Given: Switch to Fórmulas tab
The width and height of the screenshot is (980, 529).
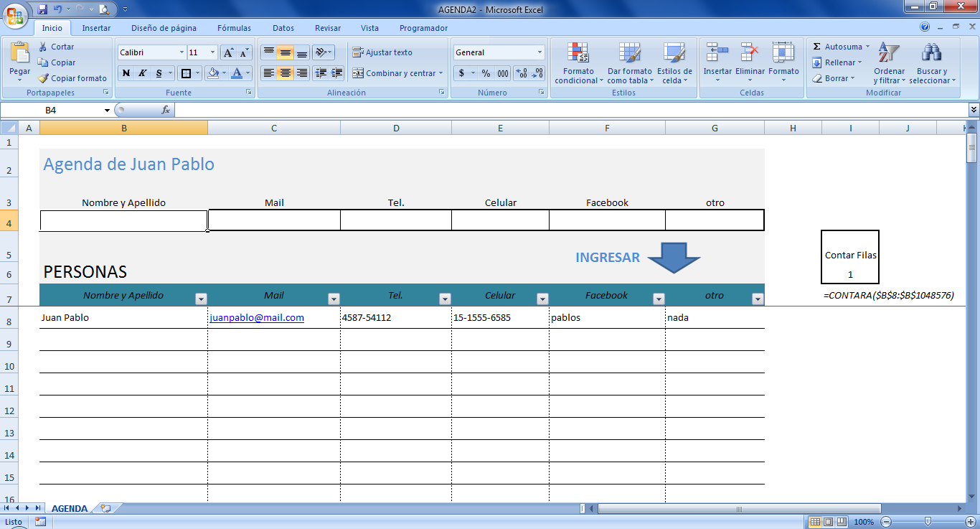Looking at the screenshot, I should [x=235, y=28].
